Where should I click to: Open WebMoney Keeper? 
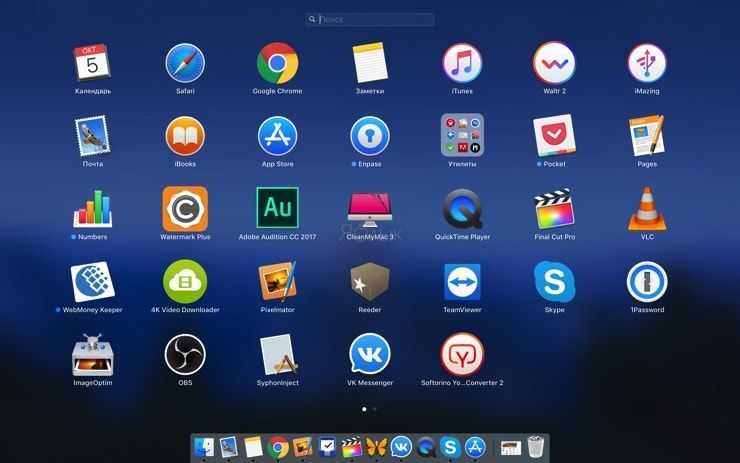[x=92, y=282]
